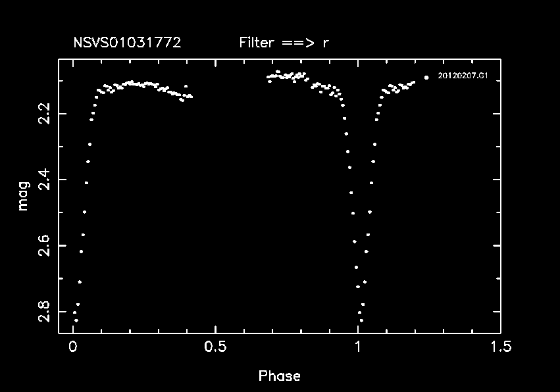The image size is (560, 392).
Task: Click the 2.2 tick label on mag axis
Action: click(x=43, y=114)
